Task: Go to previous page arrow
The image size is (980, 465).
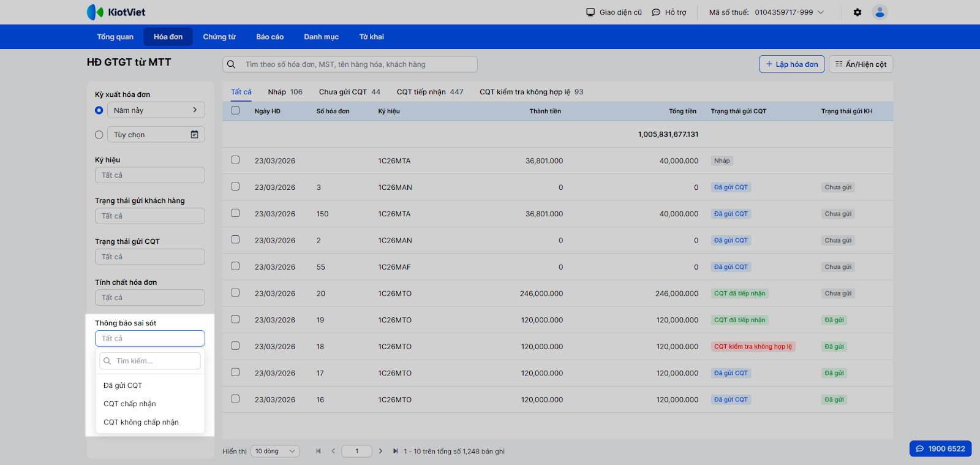Action: [333, 452]
